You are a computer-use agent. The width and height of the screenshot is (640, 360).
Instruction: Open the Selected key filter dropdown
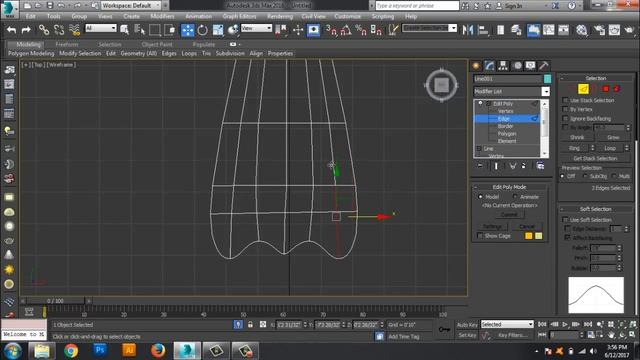(x=507, y=324)
